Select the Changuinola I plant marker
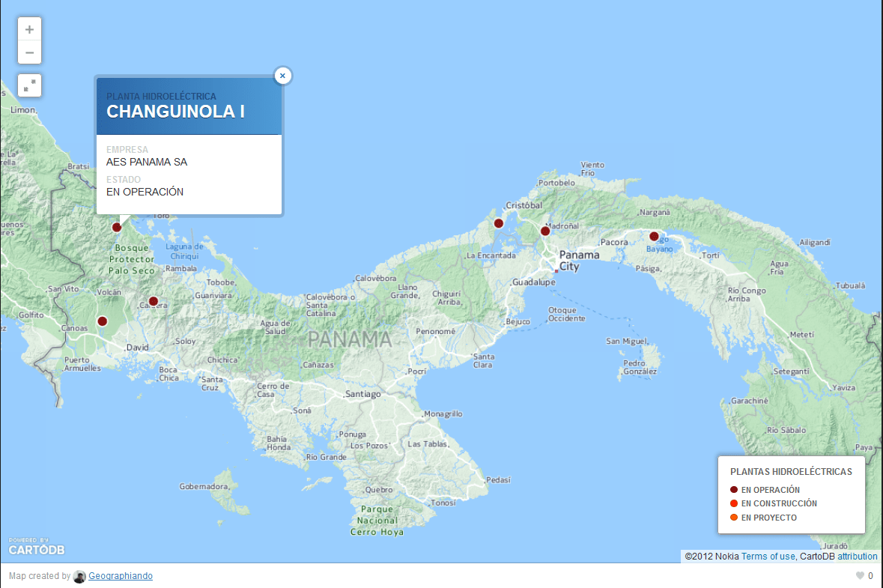Viewport: 883px width, 588px height. [x=117, y=228]
